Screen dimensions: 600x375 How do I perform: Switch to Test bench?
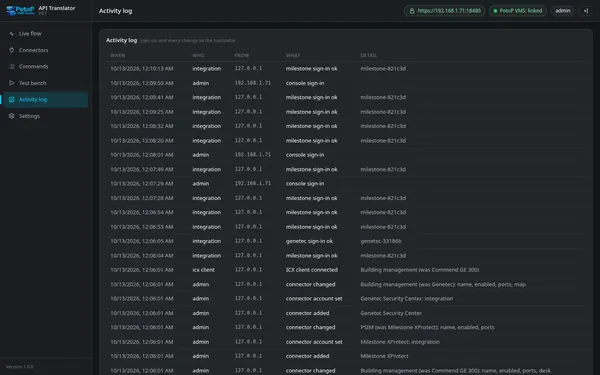(46, 83)
